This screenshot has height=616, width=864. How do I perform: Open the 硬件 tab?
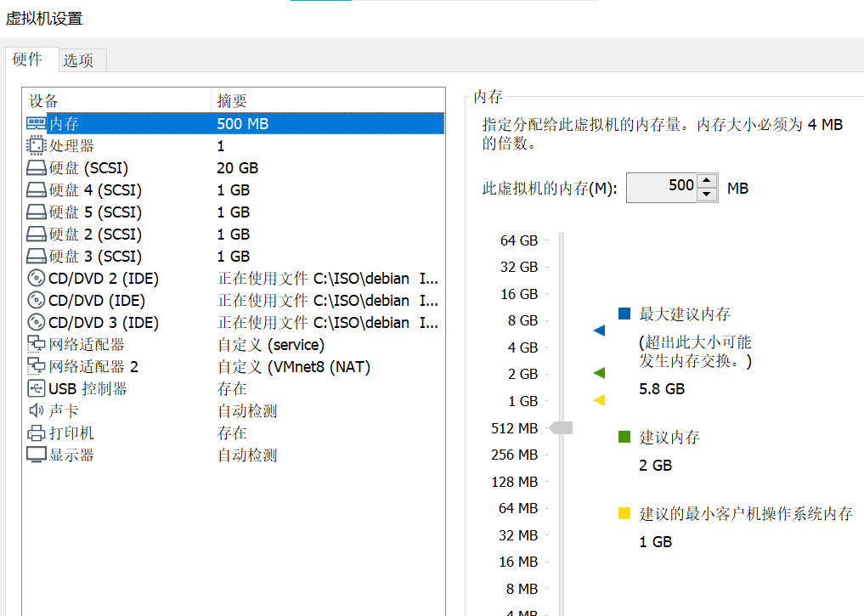tap(27, 59)
